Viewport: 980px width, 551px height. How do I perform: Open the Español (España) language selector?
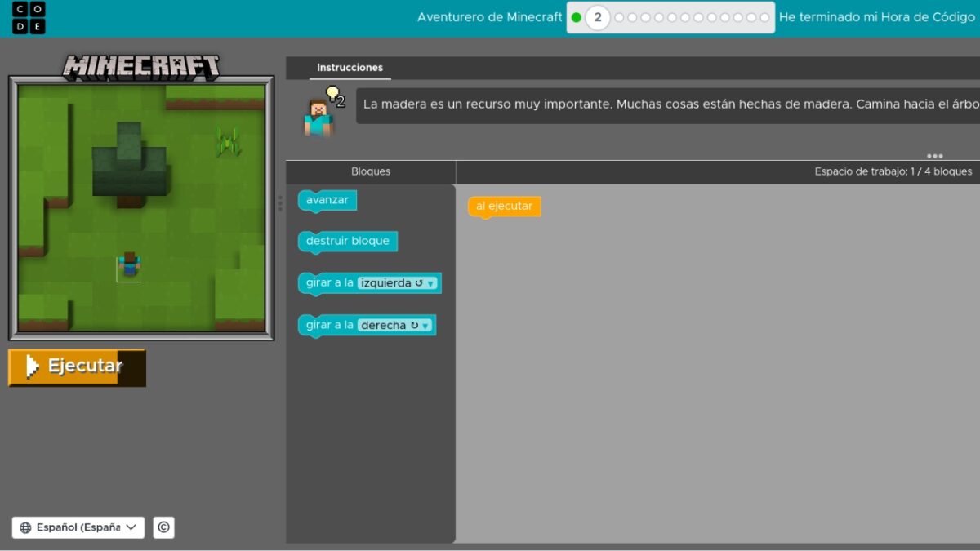tap(78, 527)
